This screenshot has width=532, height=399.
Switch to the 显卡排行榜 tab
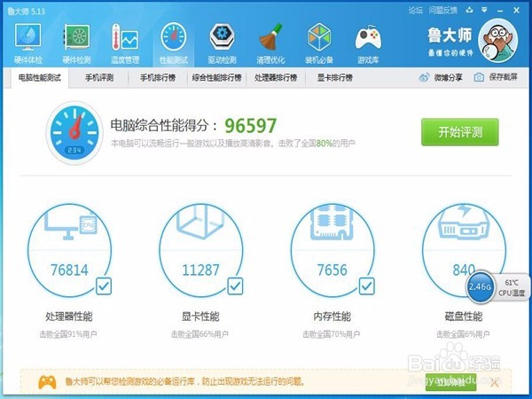[x=335, y=78]
